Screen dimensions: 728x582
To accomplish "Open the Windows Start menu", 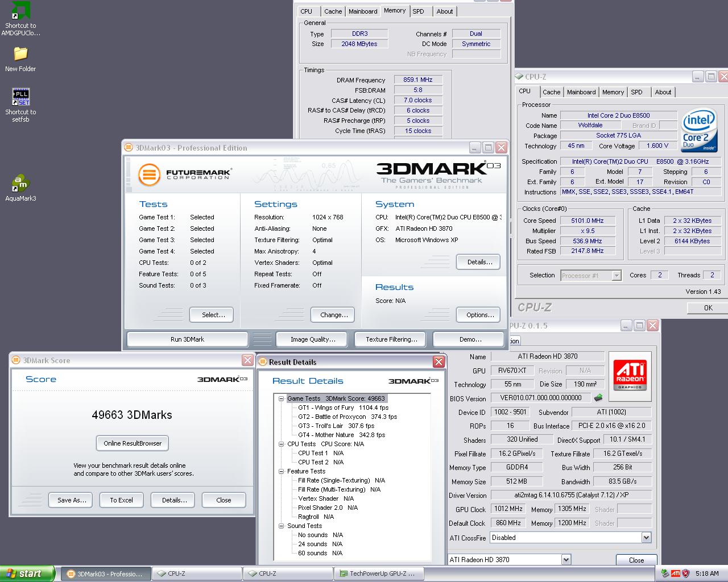I will (x=27, y=573).
